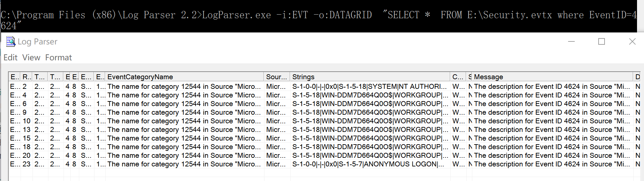644x181 pixels.
Task: Select the row with record number 2
Action: coord(25,87)
